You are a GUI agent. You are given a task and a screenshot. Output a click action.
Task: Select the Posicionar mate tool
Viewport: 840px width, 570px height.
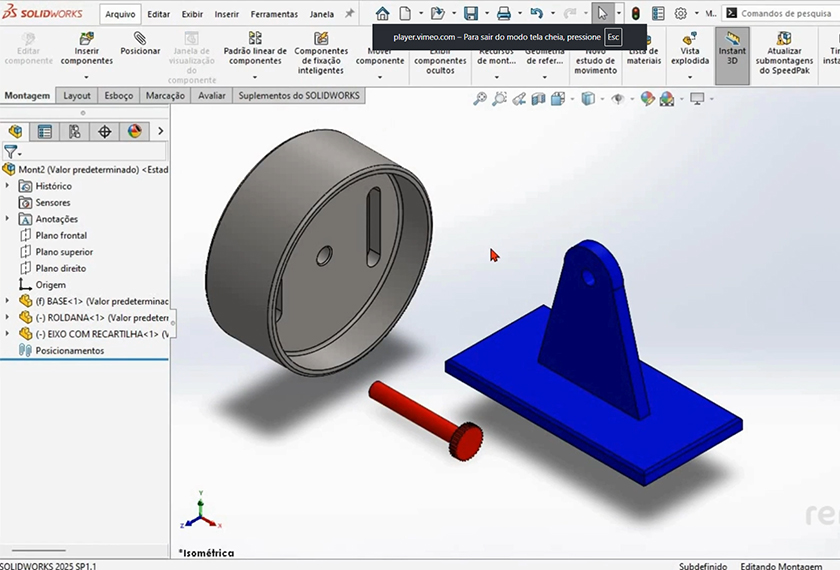(140, 44)
